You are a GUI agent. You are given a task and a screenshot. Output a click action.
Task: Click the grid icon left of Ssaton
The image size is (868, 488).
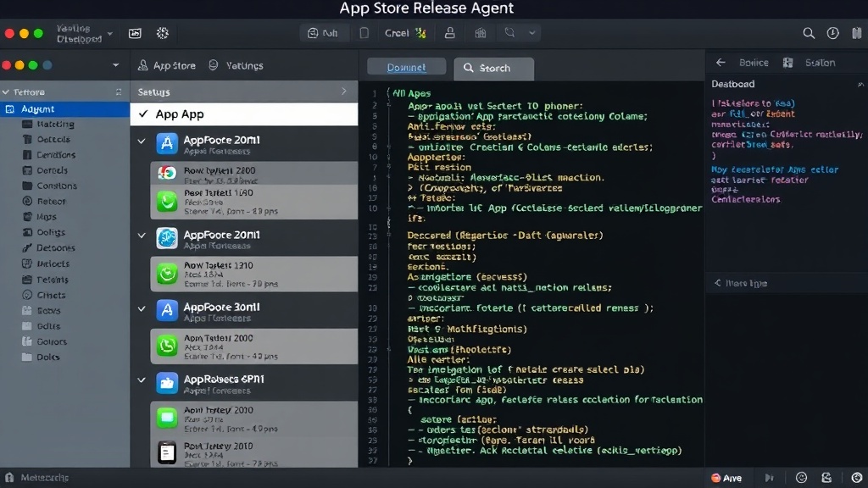[x=787, y=63]
